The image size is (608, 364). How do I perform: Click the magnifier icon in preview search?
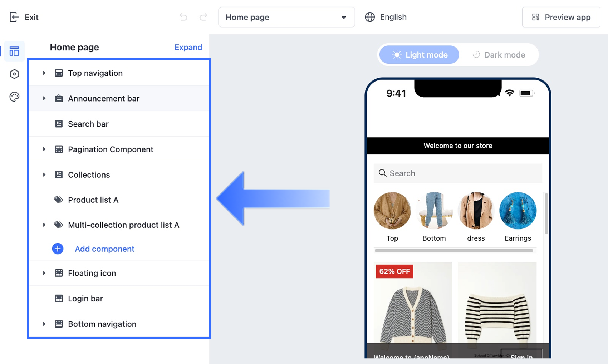click(x=382, y=173)
